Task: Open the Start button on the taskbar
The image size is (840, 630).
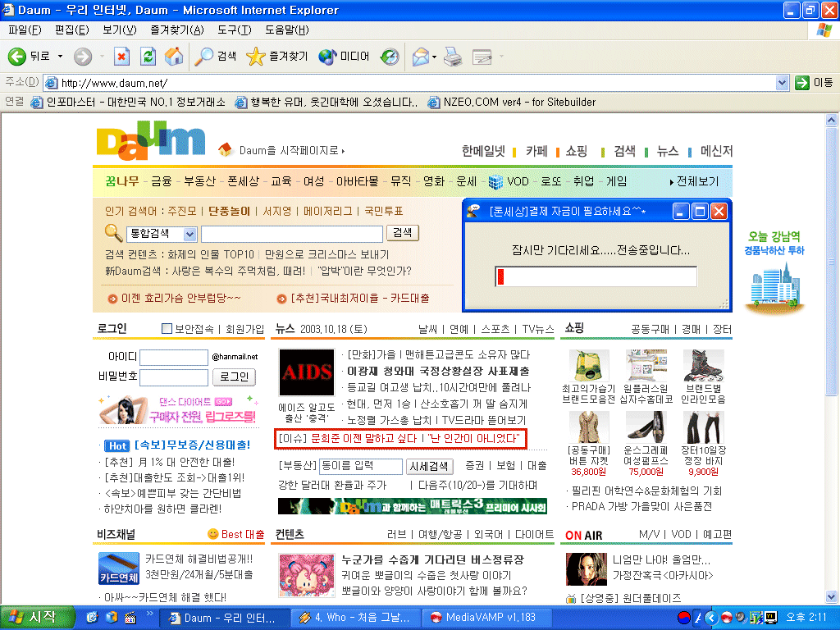Action: [36, 617]
